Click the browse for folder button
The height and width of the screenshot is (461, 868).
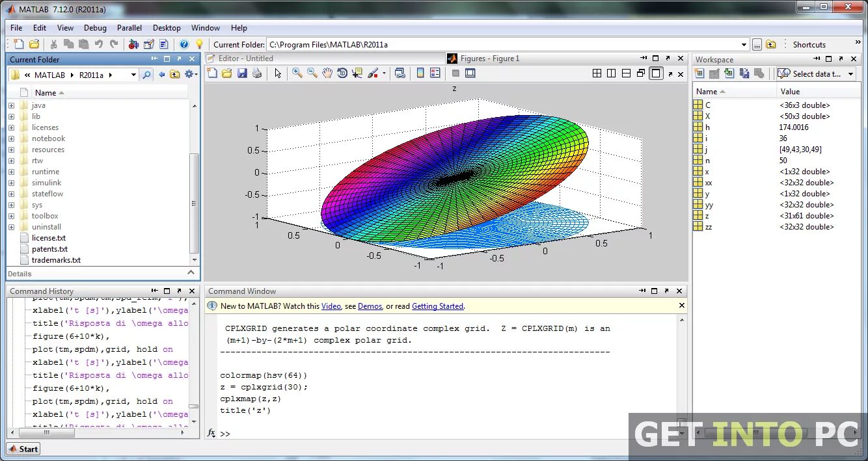click(757, 44)
